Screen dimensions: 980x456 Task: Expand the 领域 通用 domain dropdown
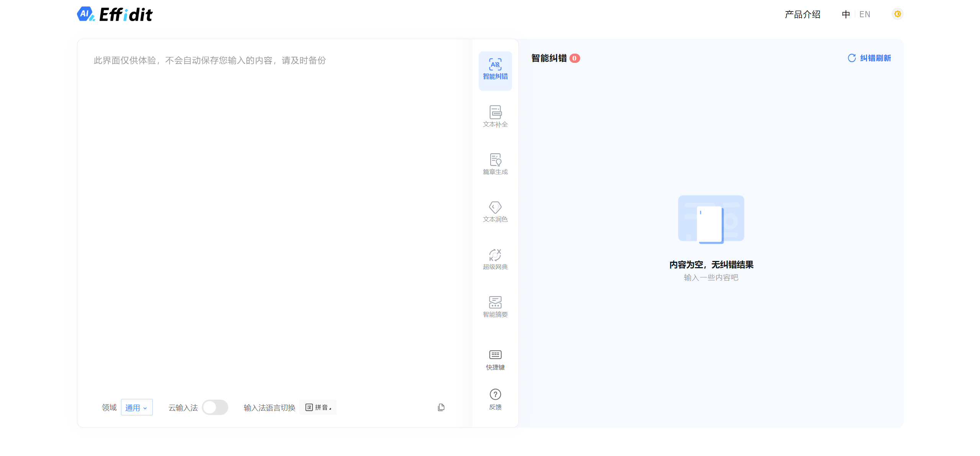click(x=136, y=407)
